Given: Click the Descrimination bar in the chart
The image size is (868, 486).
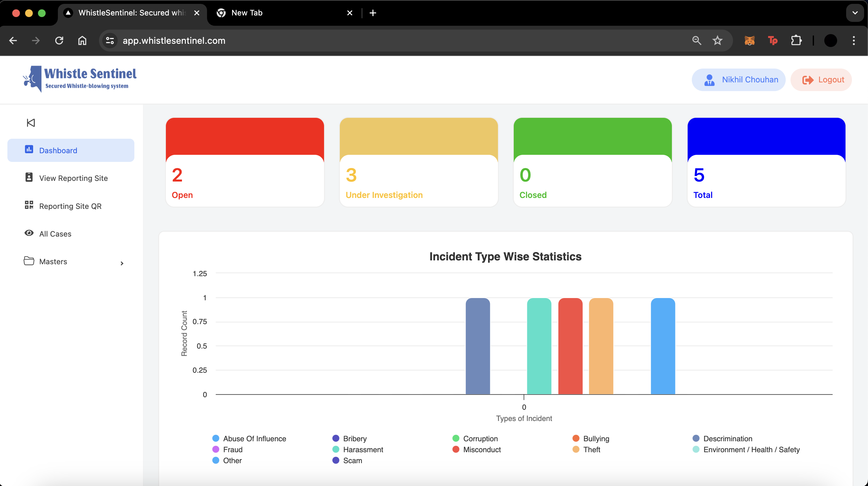Looking at the screenshot, I should (477, 346).
